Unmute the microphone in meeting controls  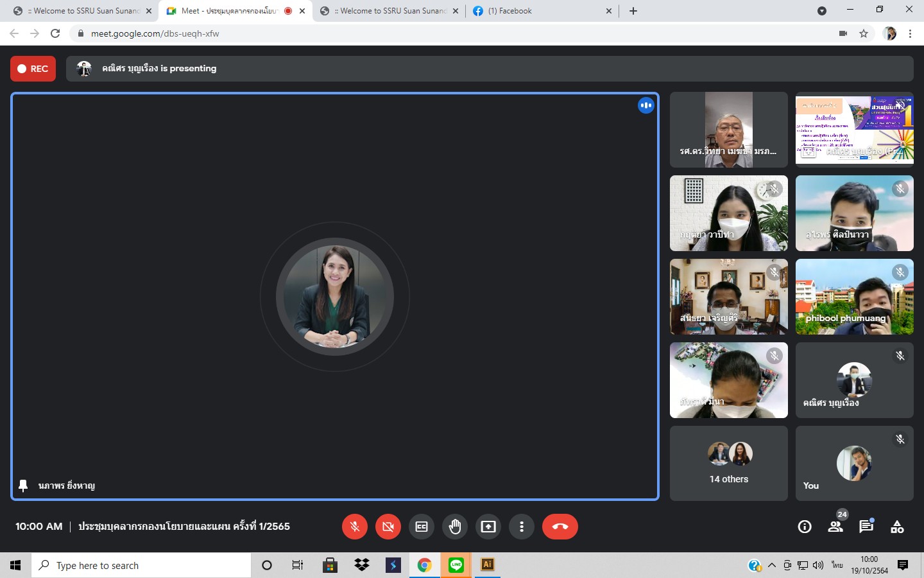tap(354, 527)
